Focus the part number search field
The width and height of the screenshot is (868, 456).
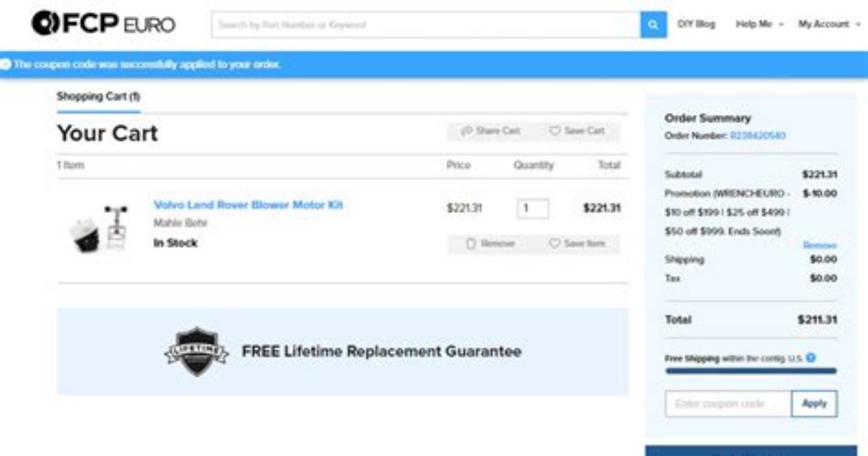click(425, 25)
